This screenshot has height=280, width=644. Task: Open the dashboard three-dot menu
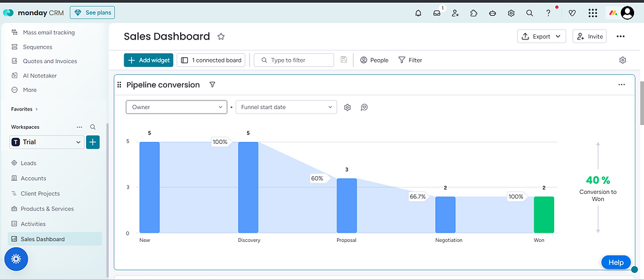(x=620, y=37)
